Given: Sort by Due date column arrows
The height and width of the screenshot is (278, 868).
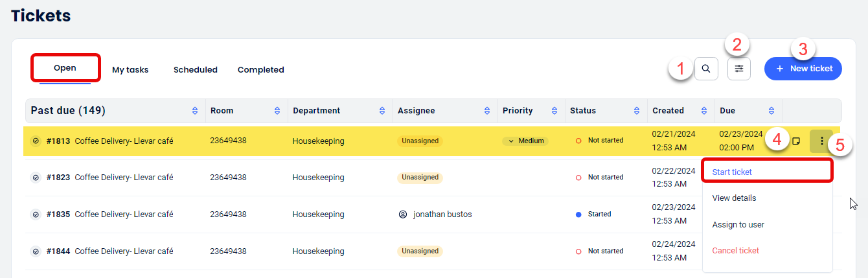Looking at the screenshot, I should pos(771,111).
